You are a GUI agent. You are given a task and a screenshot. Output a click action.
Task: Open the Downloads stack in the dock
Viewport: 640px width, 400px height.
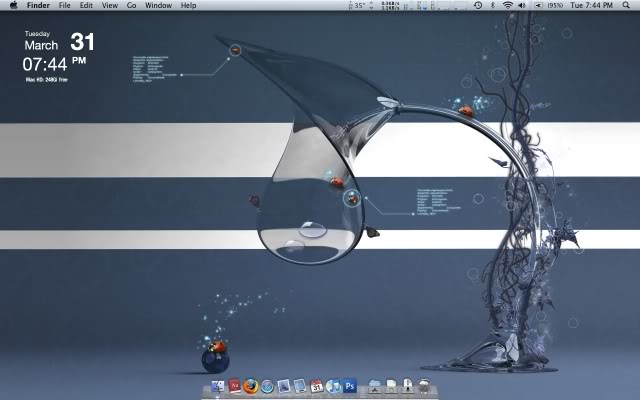[x=407, y=386]
